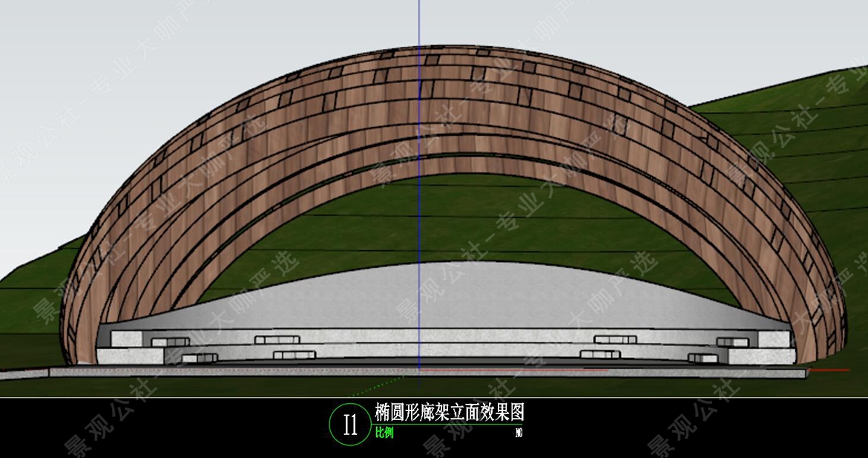The width and height of the screenshot is (868, 458).
Task: Click the green "比例" scale label
Action: click(x=384, y=433)
